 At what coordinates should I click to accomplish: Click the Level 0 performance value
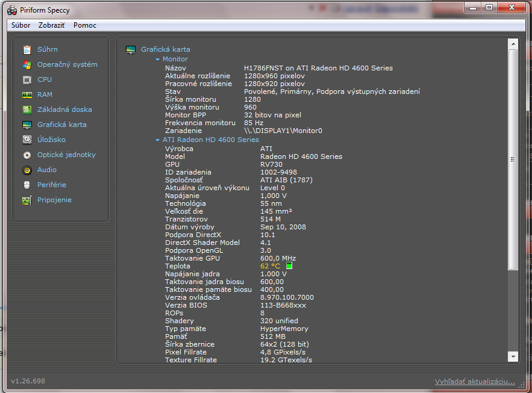(x=272, y=188)
